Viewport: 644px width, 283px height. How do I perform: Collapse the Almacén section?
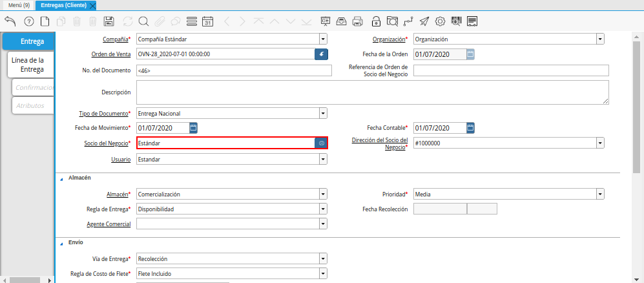[62, 178]
